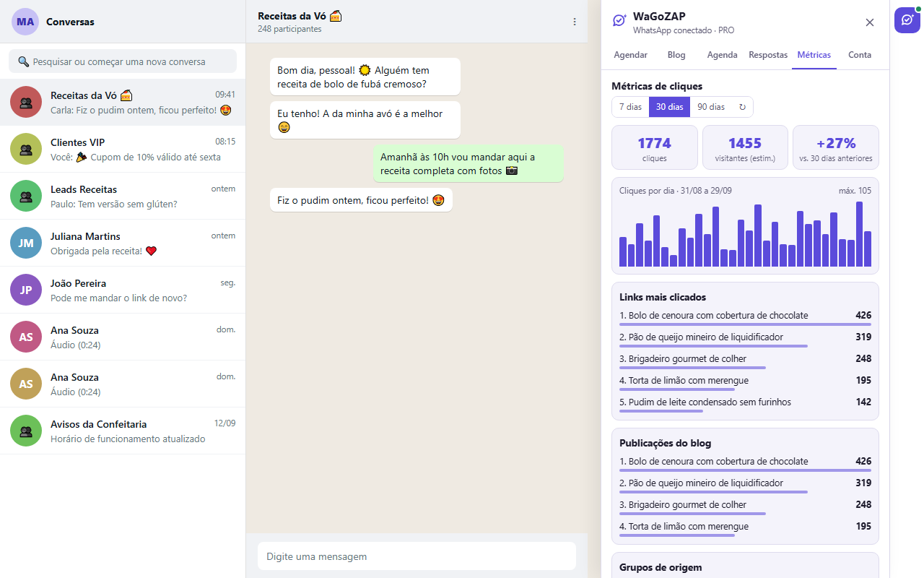Open the Avisos da Confeitaria conversation
Image resolution: width=924 pixels, height=578 pixels.
click(x=123, y=431)
